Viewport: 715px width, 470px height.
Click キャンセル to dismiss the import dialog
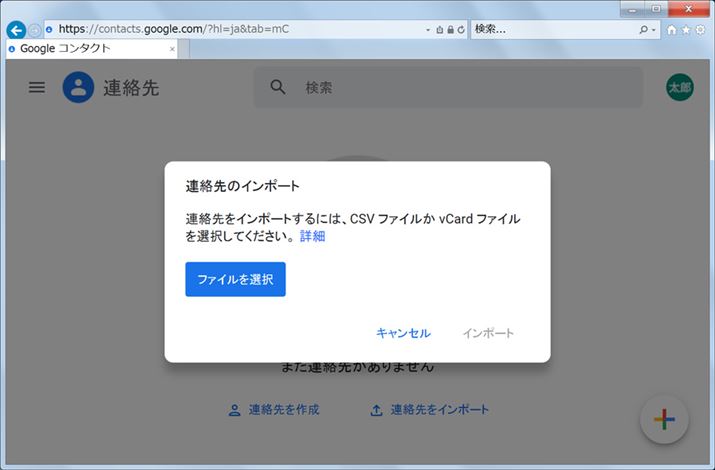(403, 333)
